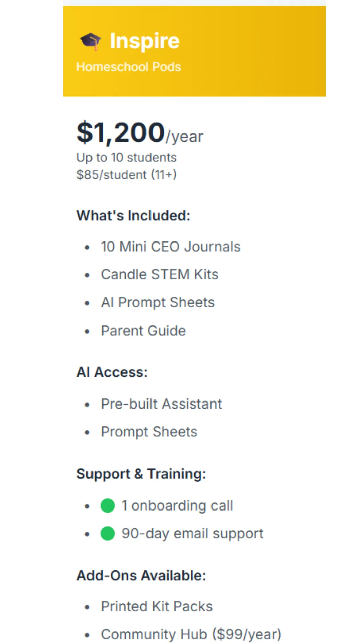Select 10 Mini CEO Journals item
Image resolution: width=362 pixels, height=644 pixels.
171,247
